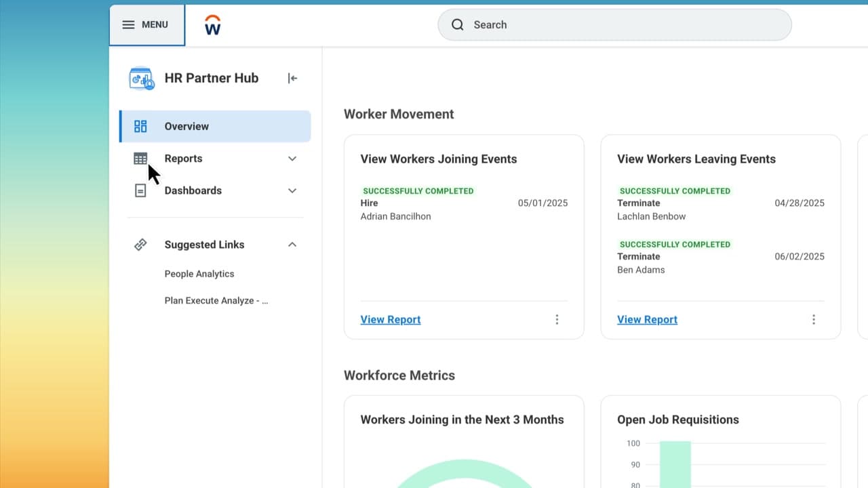Click the View Workers Leaving Events title
The height and width of the screenshot is (488, 868).
[696, 159]
